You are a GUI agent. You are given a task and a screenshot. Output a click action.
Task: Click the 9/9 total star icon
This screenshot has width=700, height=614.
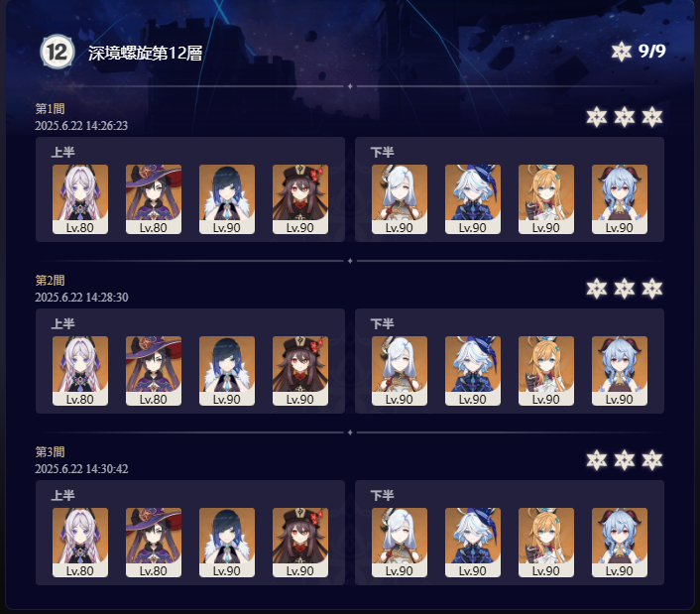(622, 52)
